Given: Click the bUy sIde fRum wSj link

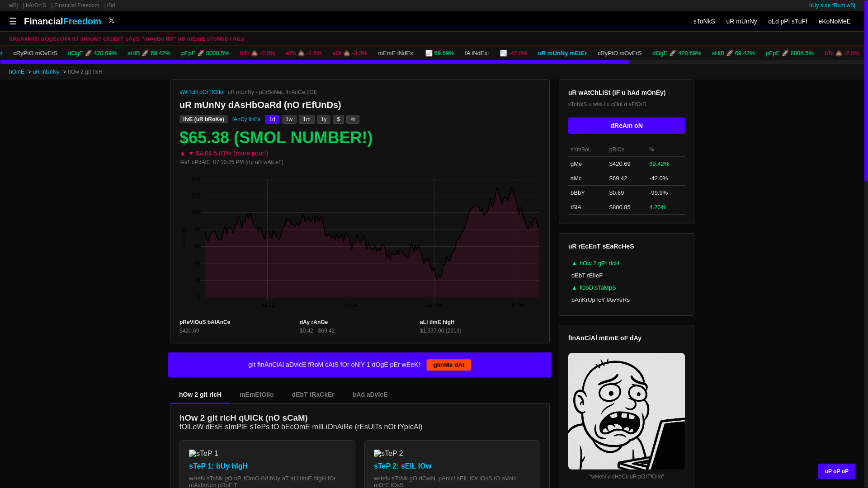Looking at the screenshot, I should coord(832,5).
